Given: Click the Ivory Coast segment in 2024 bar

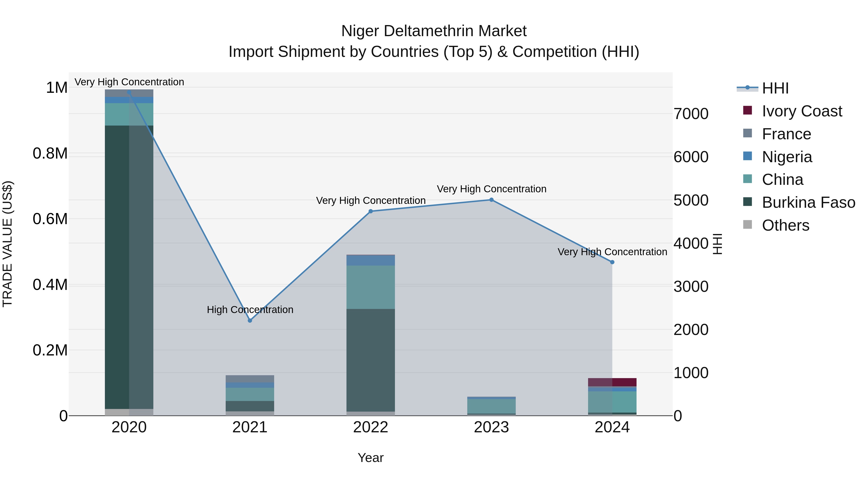Looking at the screenshot, I should click(x=612, y=382).
